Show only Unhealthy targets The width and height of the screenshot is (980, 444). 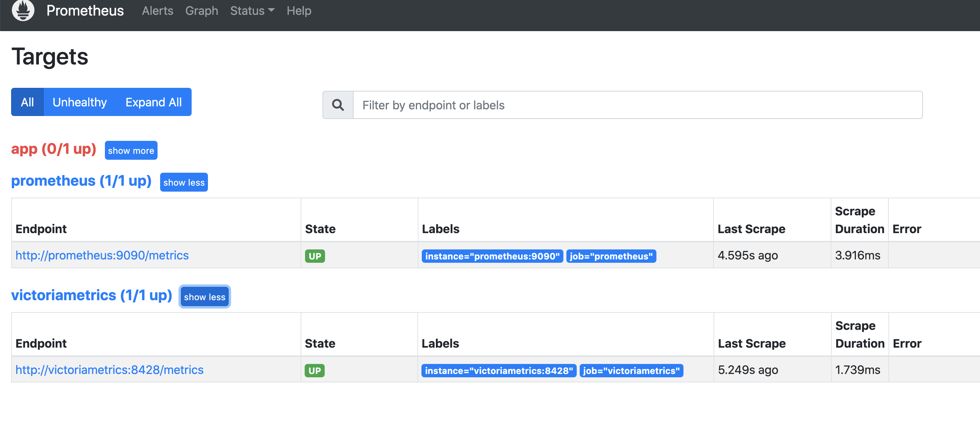coord(80,102)
